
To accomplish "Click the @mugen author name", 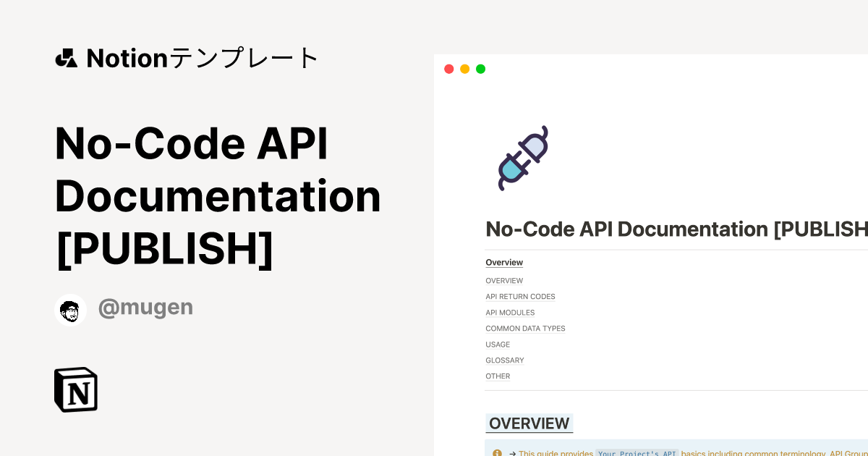I will click(x=145, y=307).
